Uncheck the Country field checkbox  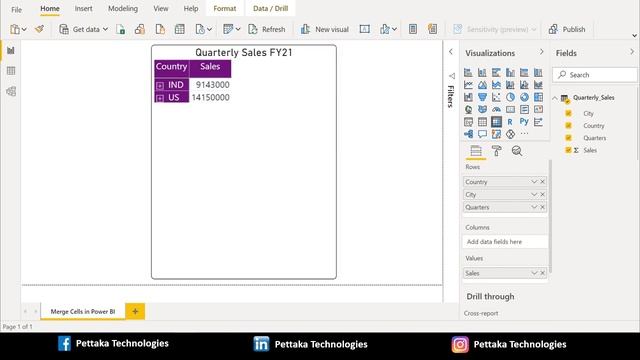[568, 125]
